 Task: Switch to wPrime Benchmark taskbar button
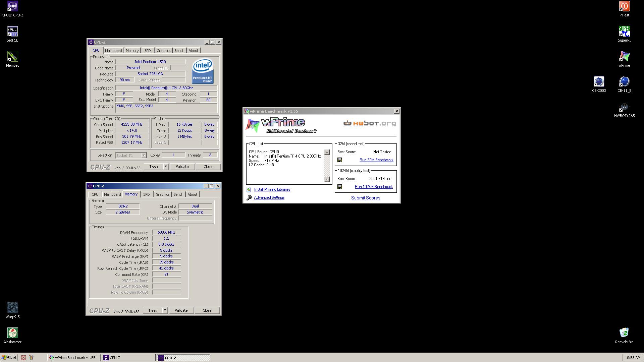pyautogui.click(x=74, y=358)
